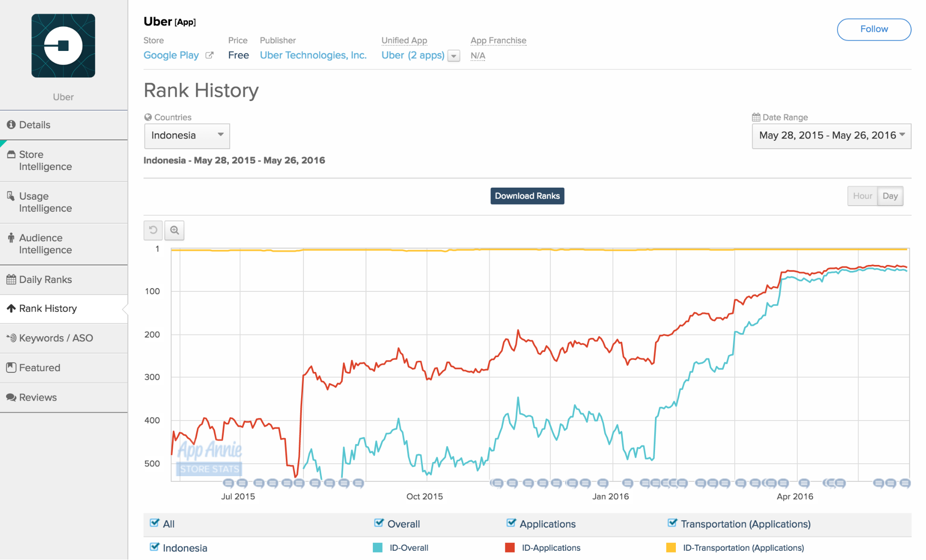Click the chart magnifier zoom icon
Image resolution: width=926 pixels, height=560 pixels.
point(174,230)
